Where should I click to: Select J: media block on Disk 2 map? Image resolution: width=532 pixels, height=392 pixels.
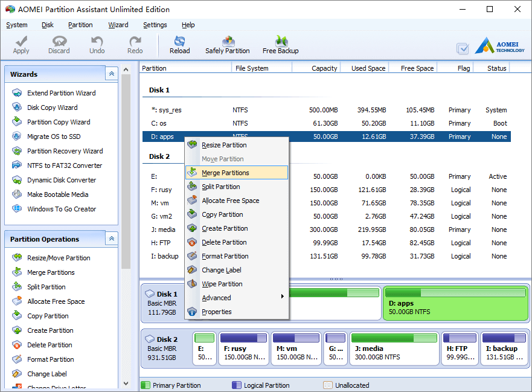[394, 349]
